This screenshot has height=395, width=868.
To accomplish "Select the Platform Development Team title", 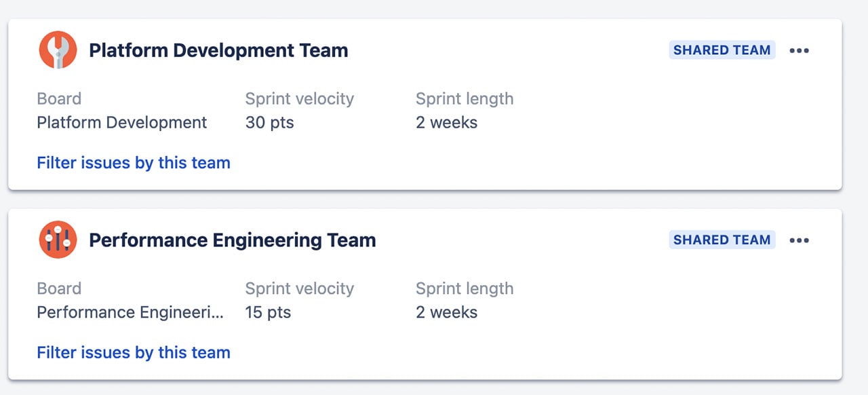I will click(217, 50).
